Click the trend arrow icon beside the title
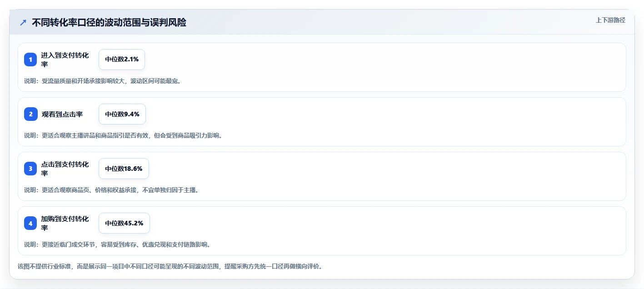The width and height of the screenshot is (644, 289). coord(23,22)
